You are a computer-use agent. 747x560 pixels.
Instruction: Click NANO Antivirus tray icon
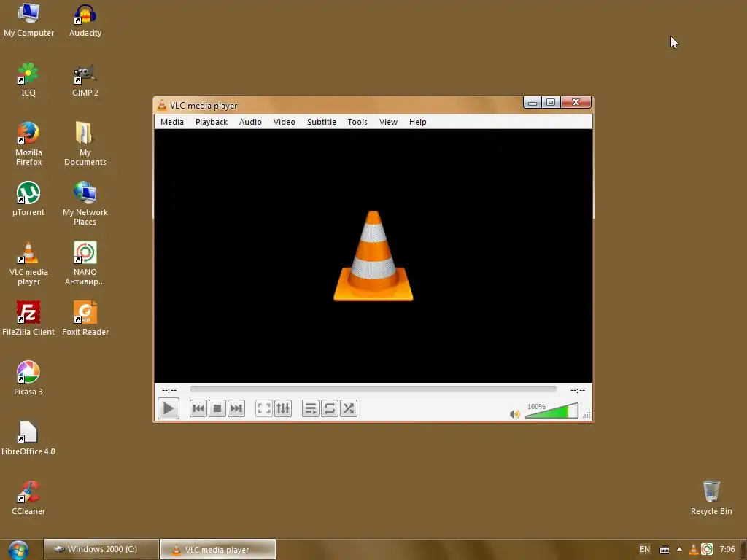click(x=707, y=550)
